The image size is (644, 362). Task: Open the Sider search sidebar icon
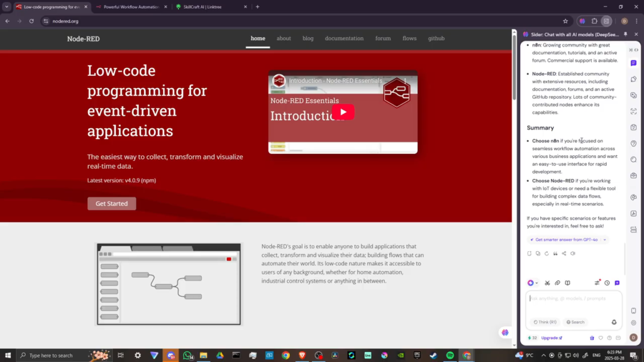pos(633,159)
